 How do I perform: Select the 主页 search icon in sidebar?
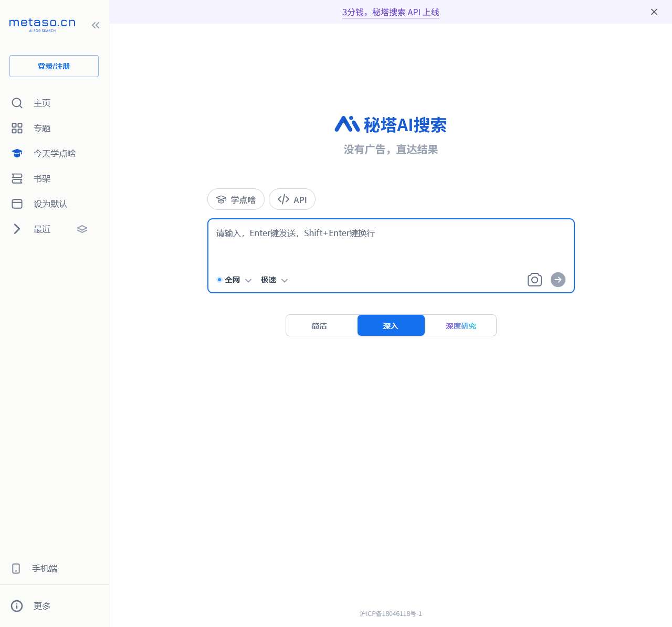[17, 103]
